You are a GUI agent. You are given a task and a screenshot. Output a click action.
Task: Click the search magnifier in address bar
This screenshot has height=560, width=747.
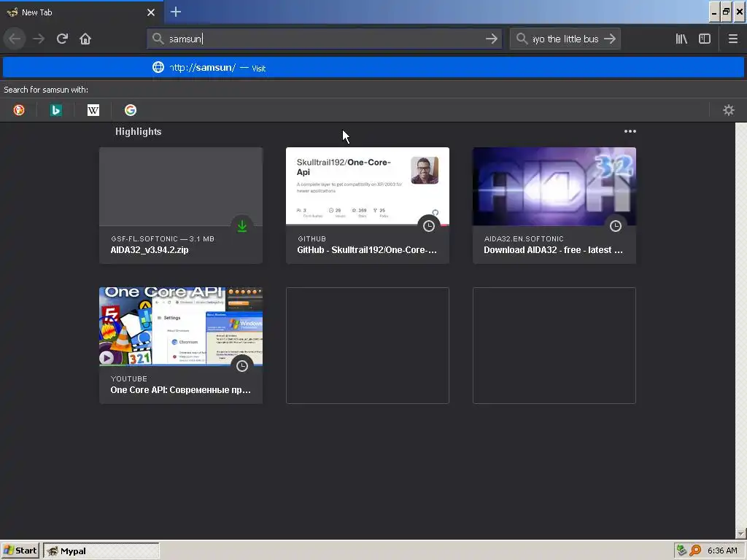pyautogui.click(x=158, y=39)
